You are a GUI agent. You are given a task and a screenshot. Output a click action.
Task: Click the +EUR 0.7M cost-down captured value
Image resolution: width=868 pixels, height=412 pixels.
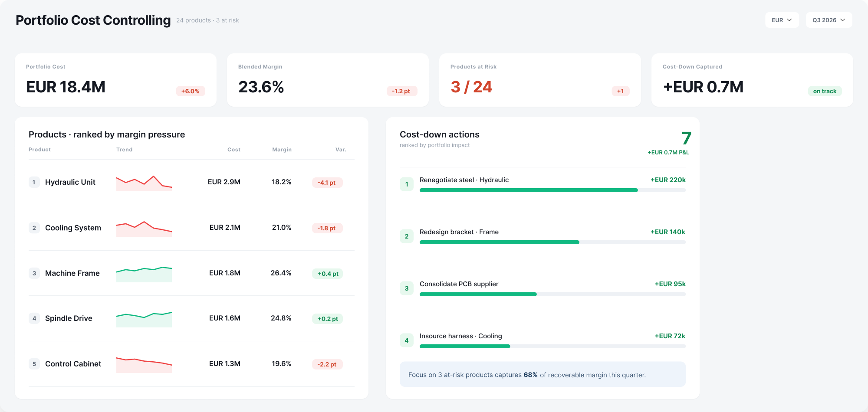click(x=703, y=87)
